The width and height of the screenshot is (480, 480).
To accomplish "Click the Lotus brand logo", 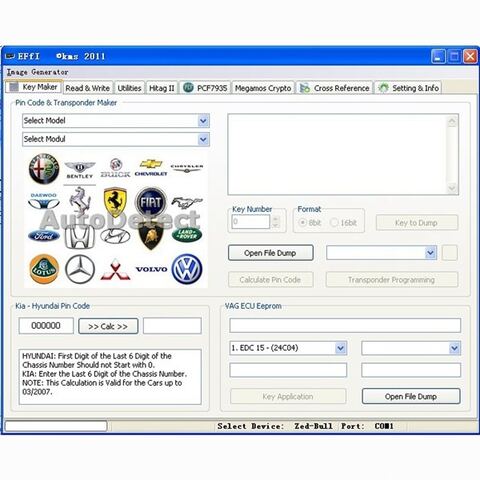I will [44, 269].
